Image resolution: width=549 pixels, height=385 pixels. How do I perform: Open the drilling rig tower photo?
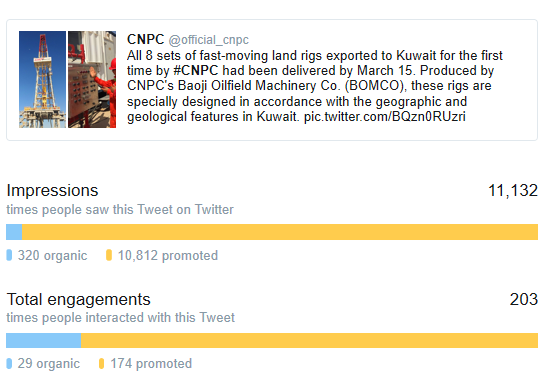pyautogui.click(x=42, y=79)
